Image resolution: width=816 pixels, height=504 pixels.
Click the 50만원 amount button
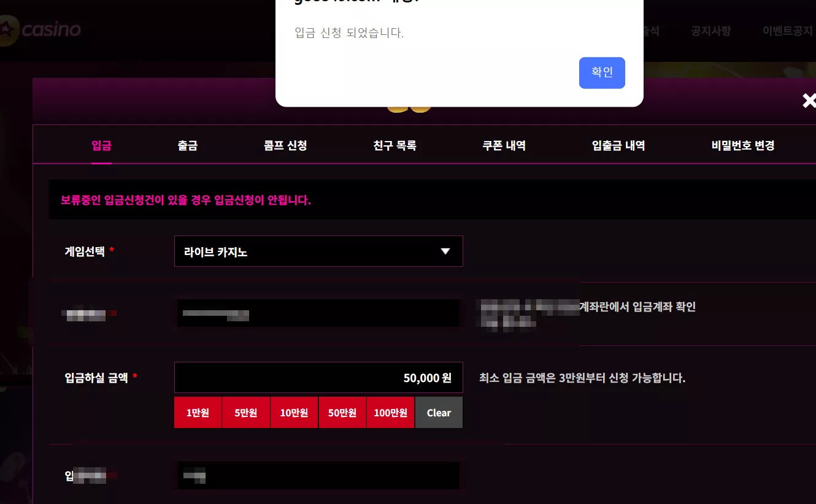(x=342, y=413)
